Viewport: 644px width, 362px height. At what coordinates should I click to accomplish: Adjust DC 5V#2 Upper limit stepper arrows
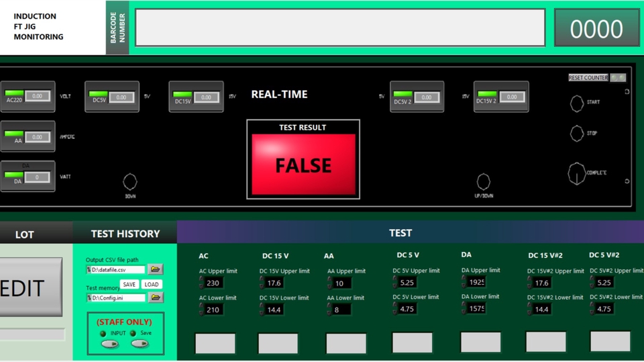click(592, 282)
